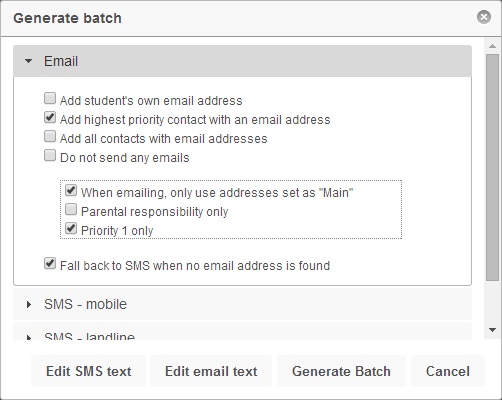Check Do not send any emails

coord(50,155)
